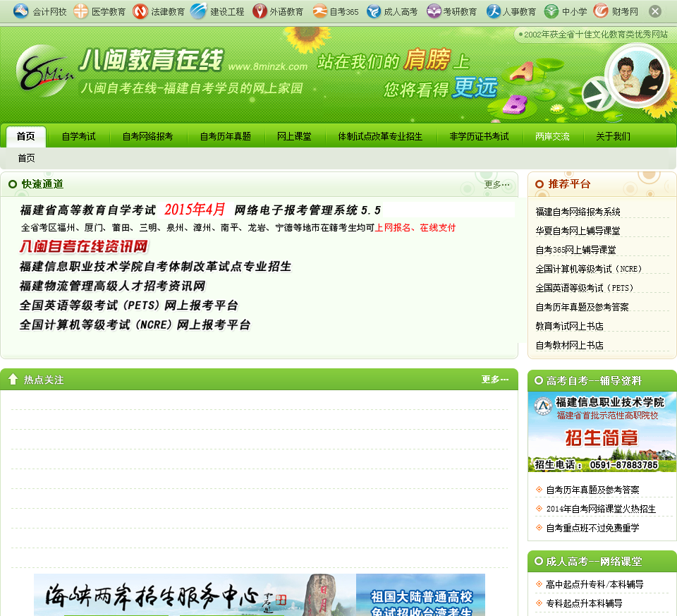The image size is (677, 616).
Task: Open 全国英语等级考试 (PETS) 网上报考平台
Action: (128, 306)
